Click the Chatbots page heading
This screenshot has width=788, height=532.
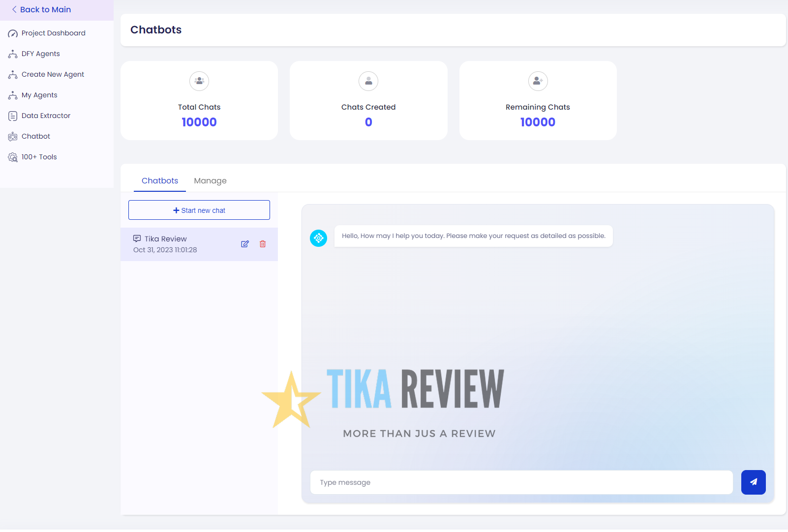156,30
